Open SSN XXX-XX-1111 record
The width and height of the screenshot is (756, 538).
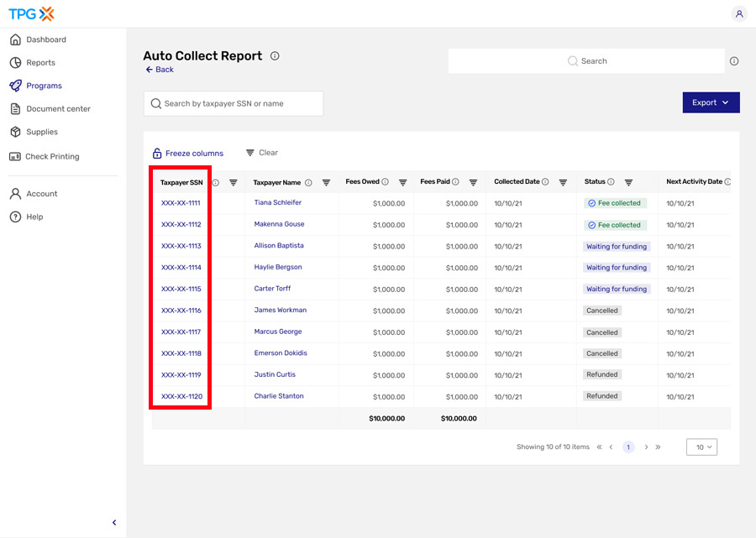[x=181, y=203]
